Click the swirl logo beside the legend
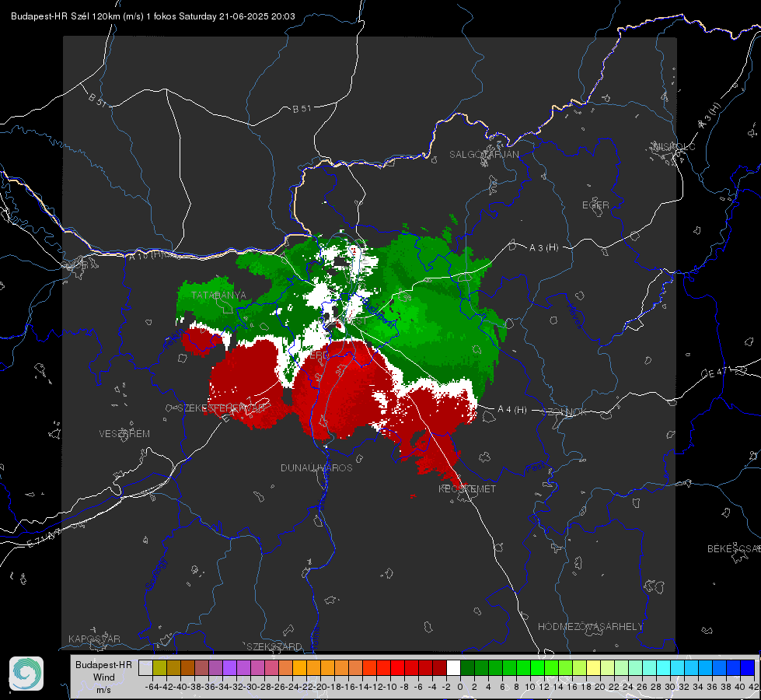This screenshot has height=700, width=761. pos(26,674)
